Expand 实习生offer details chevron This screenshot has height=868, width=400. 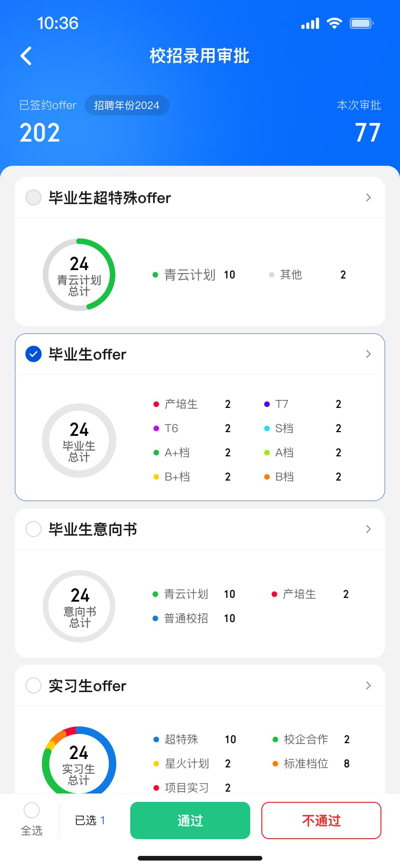[x=368, y=685]
